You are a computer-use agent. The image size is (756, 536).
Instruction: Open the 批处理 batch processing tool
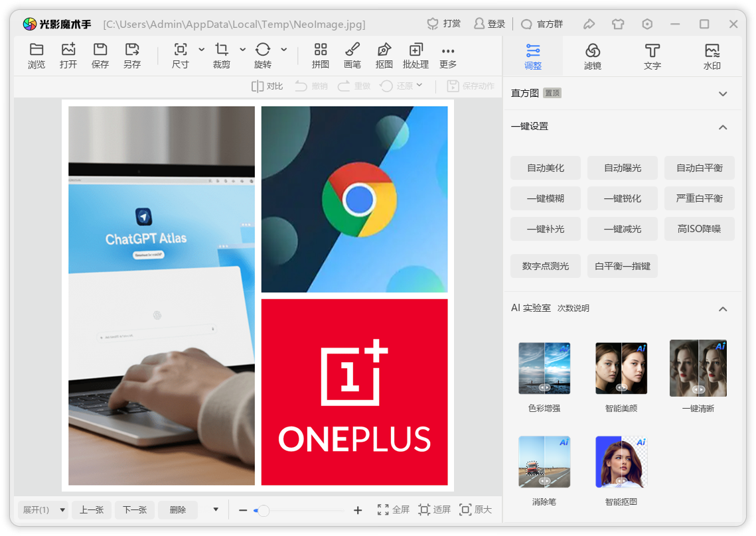coord(416,56)
